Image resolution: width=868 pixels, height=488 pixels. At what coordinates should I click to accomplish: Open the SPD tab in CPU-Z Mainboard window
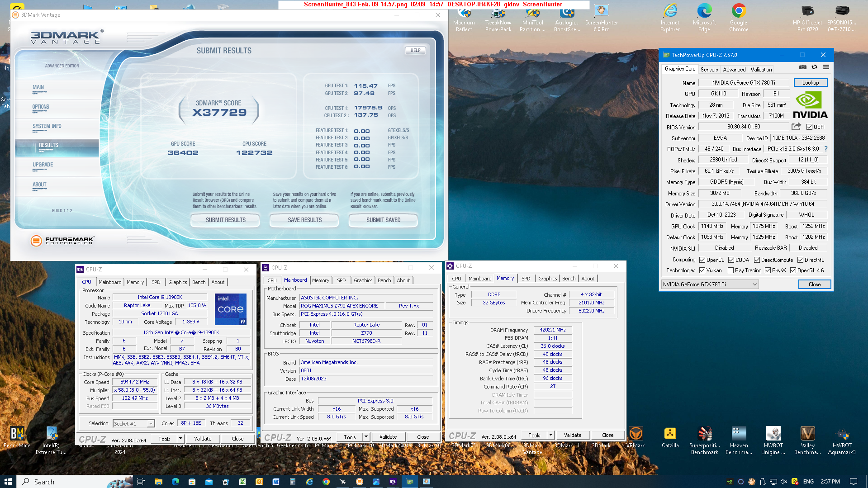[341, 280]
